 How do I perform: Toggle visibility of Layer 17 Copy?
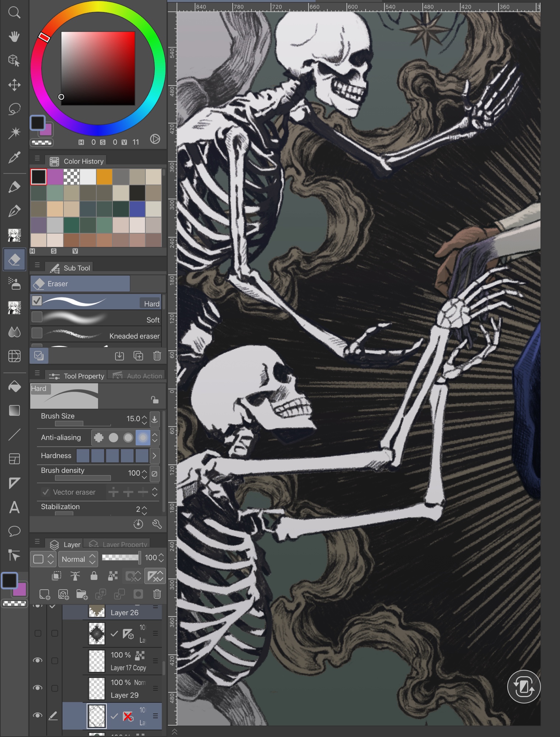click(x=38, y=660)
